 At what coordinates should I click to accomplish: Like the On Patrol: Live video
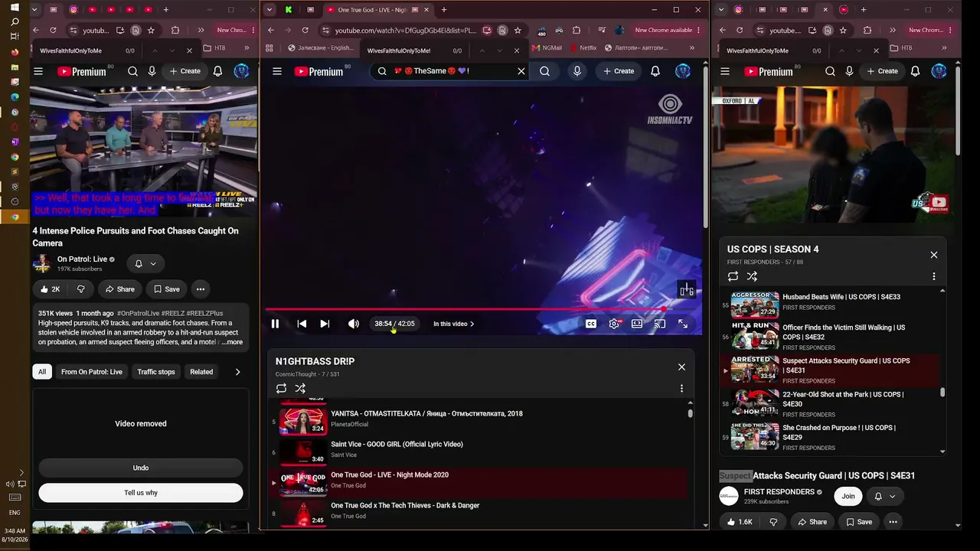point(50,289)
